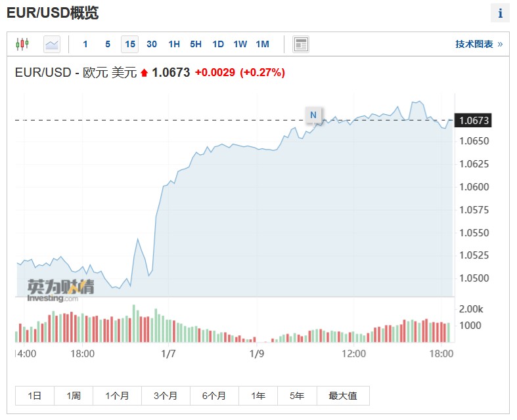The image size is (517, 420).
Task: Select the area chart type icon
Action: [52, 44]
